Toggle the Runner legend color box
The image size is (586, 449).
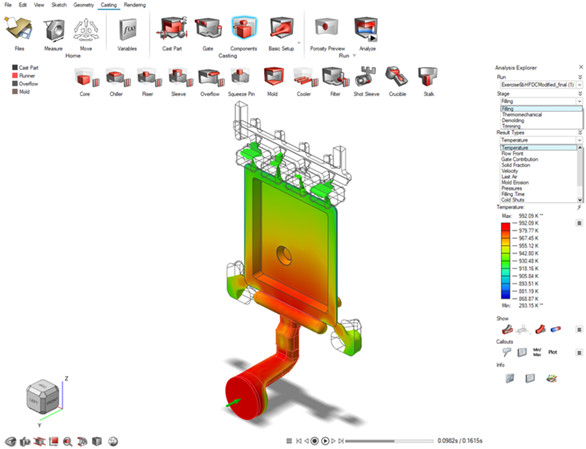[15, 76]
